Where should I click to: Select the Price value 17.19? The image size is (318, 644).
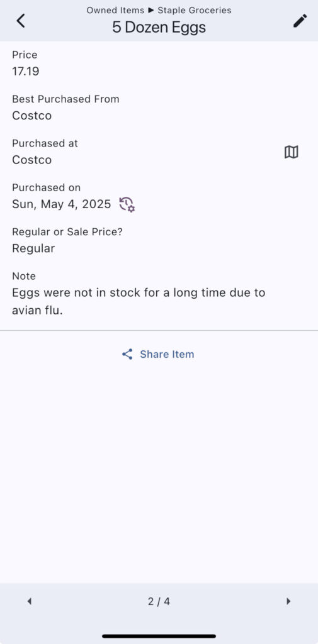coord(26,72)
